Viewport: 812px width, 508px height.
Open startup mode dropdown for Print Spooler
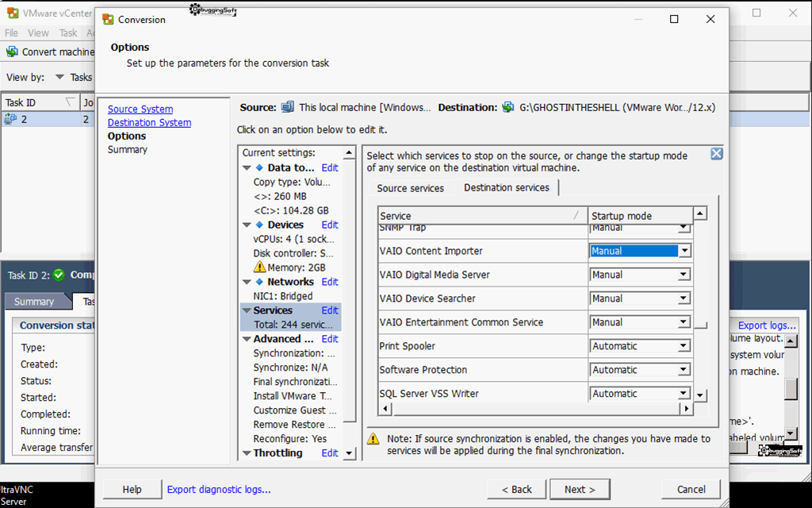click(684, 346)
